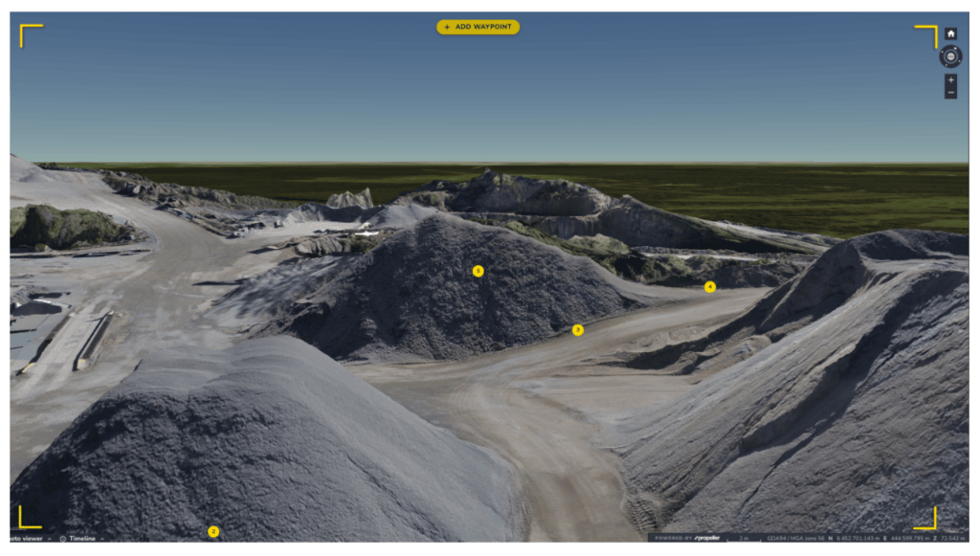
Task: Expand the Photo viewer panel
Action: [x=27, y=539]
